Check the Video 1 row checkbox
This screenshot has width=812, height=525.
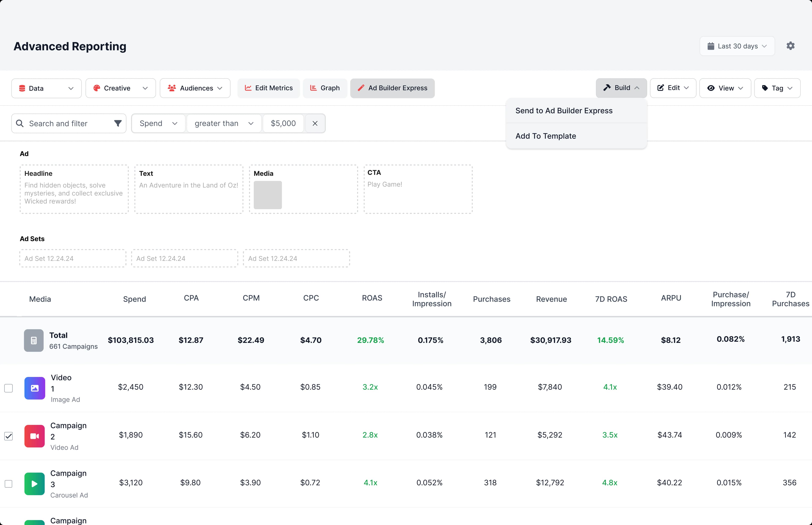(8, 388)
